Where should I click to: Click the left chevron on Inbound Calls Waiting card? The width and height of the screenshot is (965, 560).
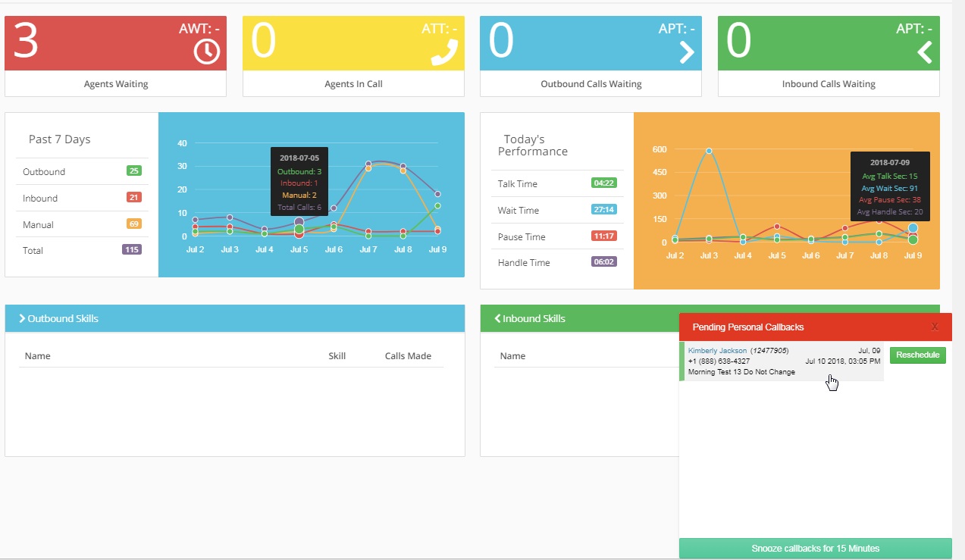click(924, 52)
